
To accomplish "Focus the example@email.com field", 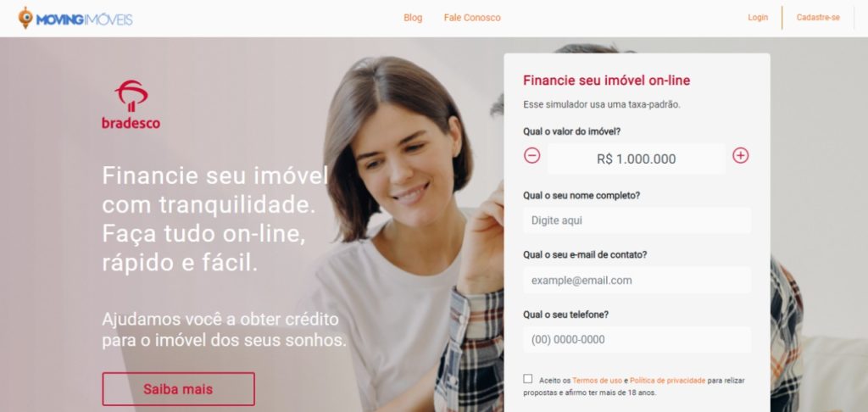I will click(637, 281).
